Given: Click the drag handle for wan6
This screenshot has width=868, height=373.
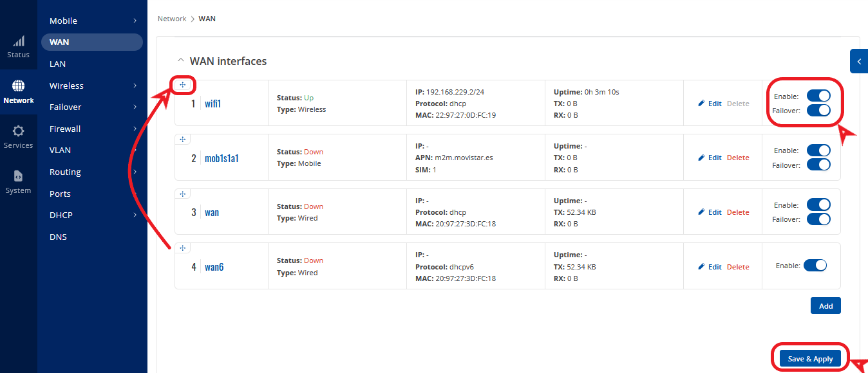Looking at the screenshot, I should [x=183, y=248].
